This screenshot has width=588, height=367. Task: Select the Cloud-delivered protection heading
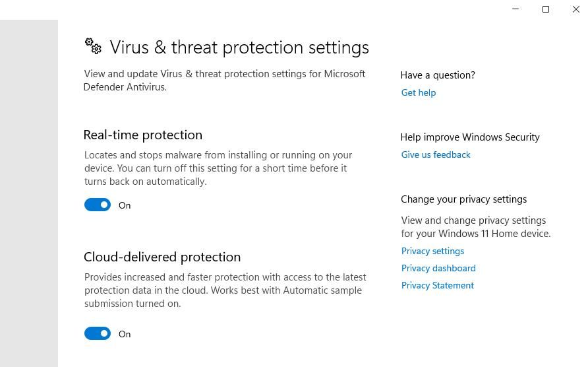(x=162, y=257)
